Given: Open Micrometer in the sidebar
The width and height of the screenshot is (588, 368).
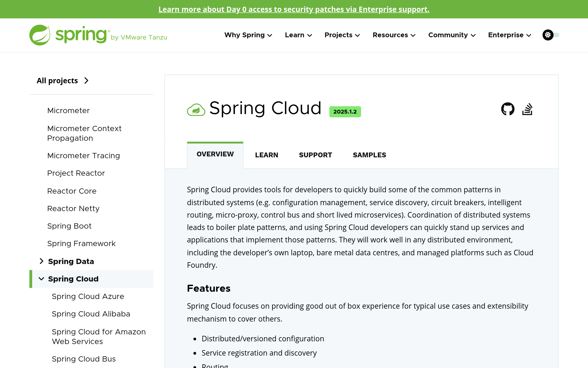Looking at the screenshot, I should [x=68, y=110].
